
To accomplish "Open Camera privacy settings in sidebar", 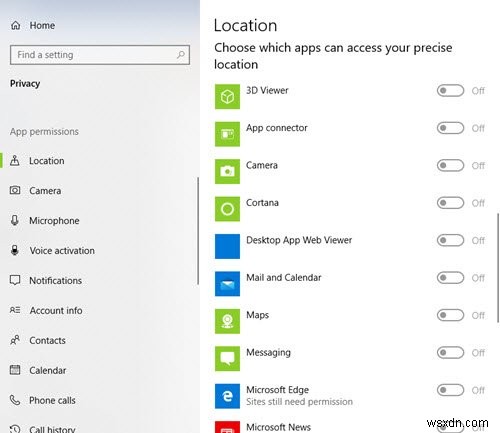I will coord(99,191).
